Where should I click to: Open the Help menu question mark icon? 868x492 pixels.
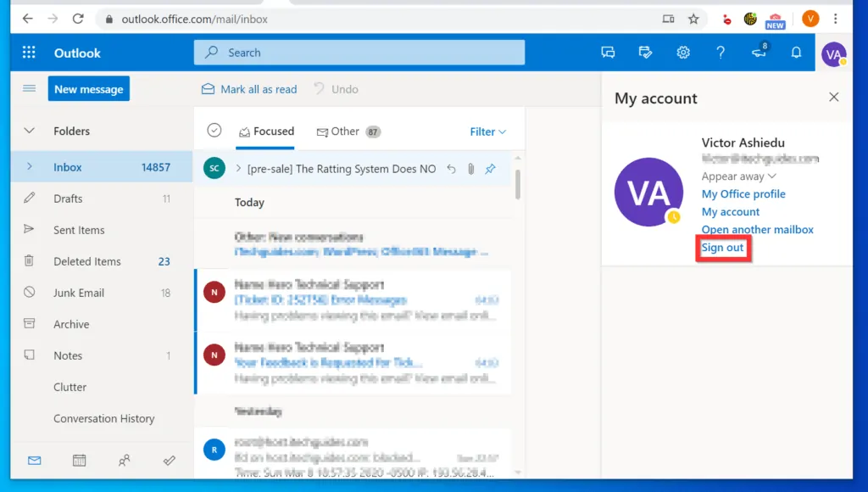point(721,52)
